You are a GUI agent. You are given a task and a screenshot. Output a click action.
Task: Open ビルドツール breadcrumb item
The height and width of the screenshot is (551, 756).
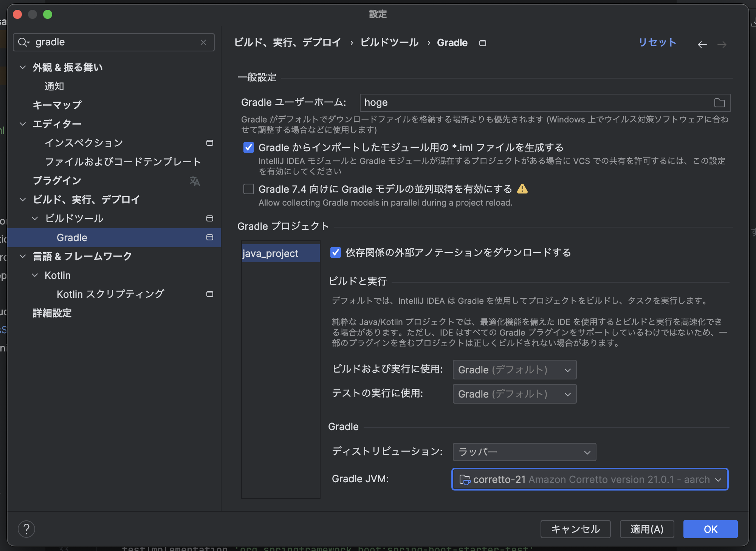pos(390,42)
